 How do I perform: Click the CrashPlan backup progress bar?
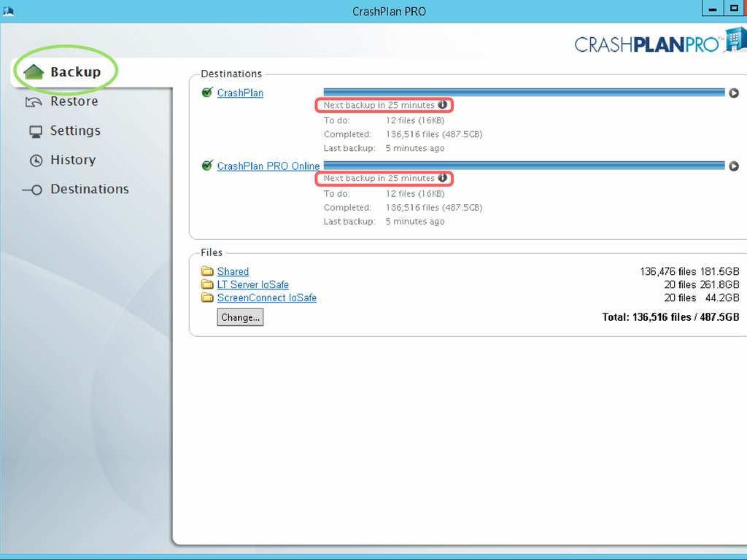point(524,93)
